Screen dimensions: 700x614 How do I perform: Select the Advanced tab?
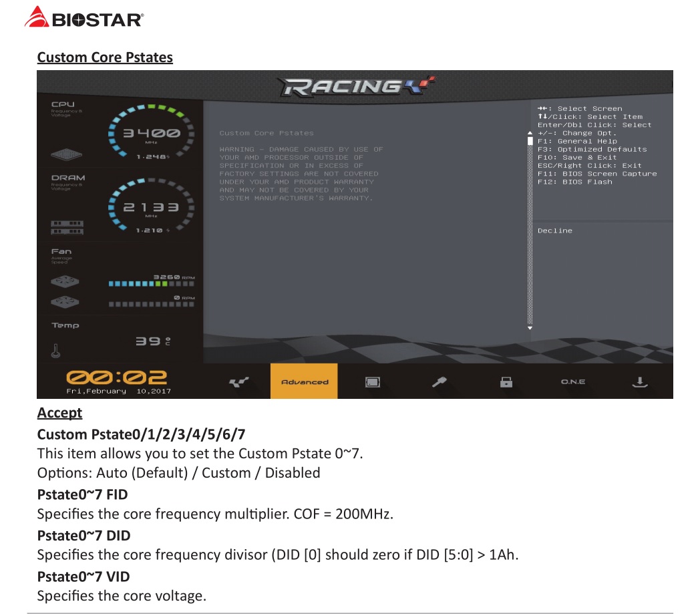pyautogui.click(x=304, y=381)
